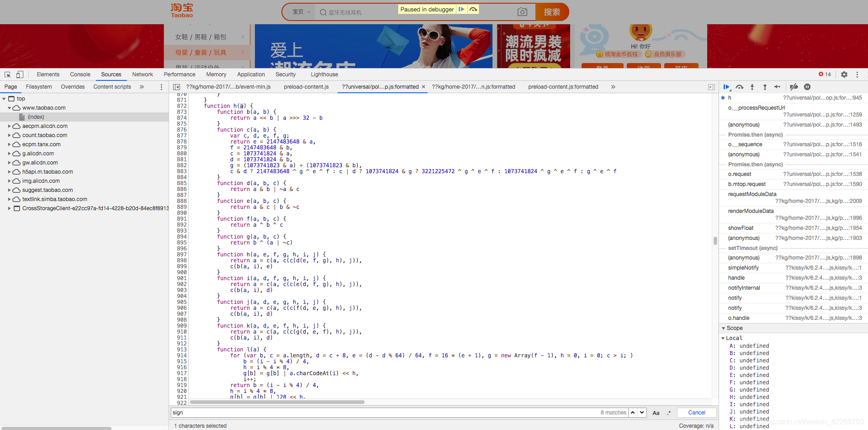Expand the aecpm.alicdn.com domain

pos(9,126)
